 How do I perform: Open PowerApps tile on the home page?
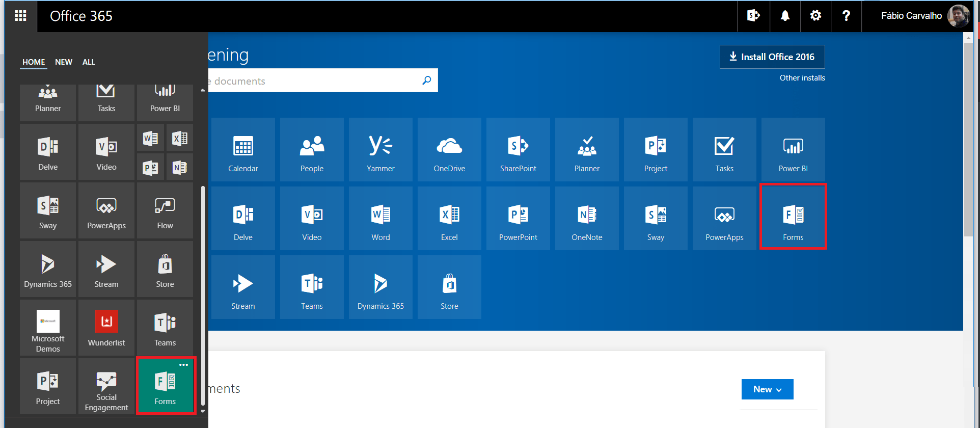(x=724, y=218)
